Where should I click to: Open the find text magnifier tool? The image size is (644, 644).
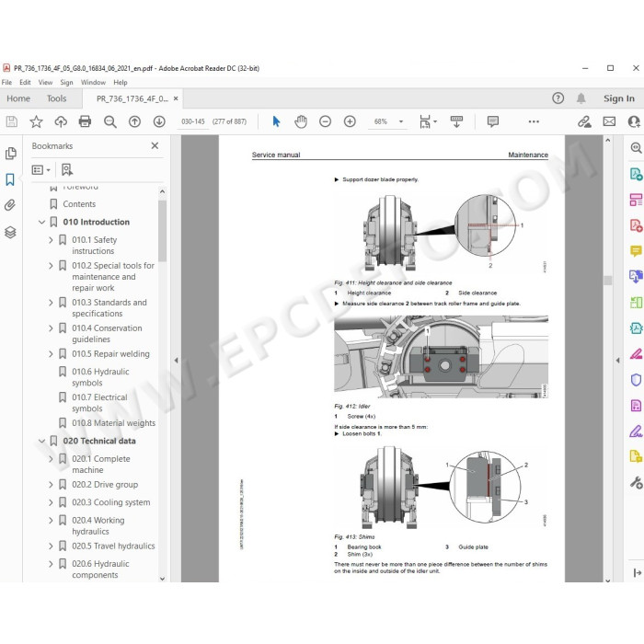110,121
